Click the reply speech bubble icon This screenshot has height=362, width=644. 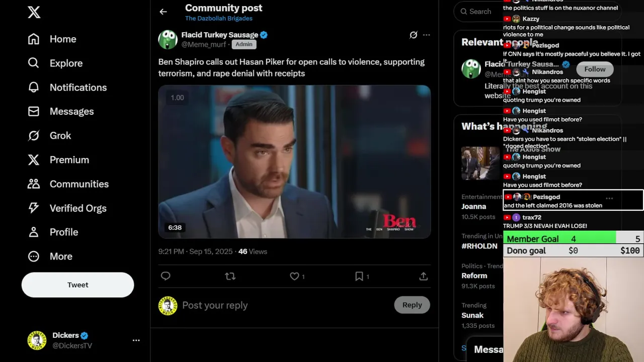pyautogui.click(x=166, y=276)
